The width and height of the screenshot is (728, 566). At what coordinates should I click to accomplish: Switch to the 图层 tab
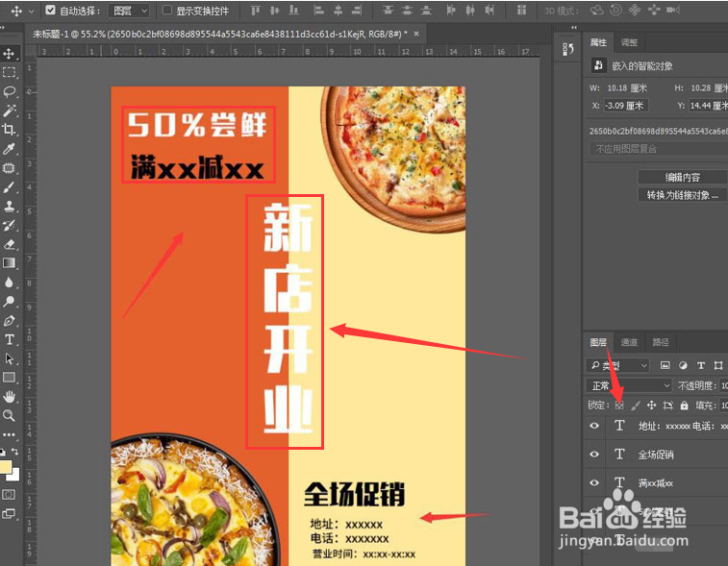click(598, 342)
